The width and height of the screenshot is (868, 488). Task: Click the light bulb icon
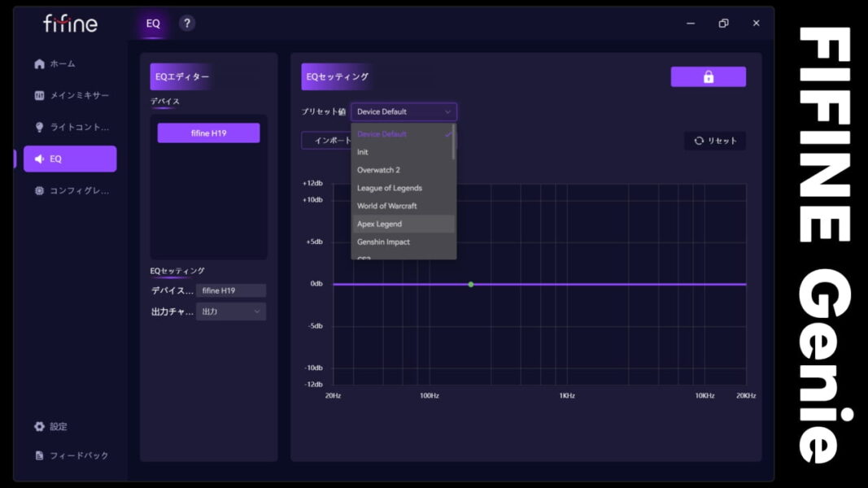39,127
